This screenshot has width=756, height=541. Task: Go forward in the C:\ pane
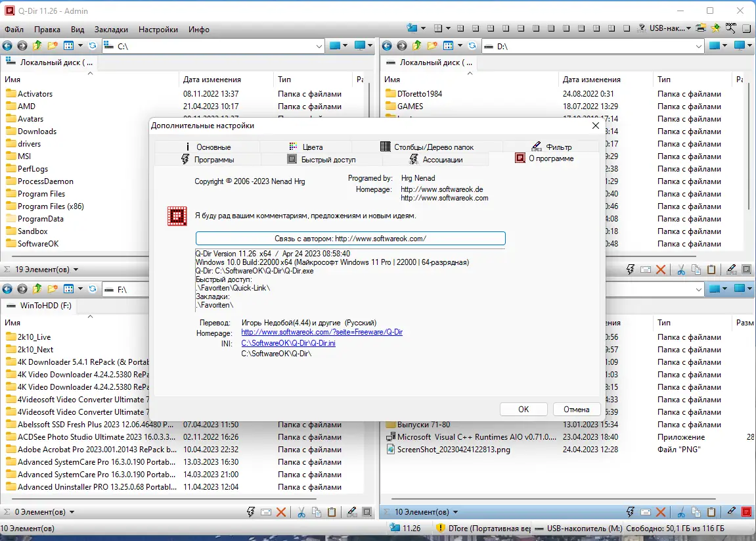22,46
